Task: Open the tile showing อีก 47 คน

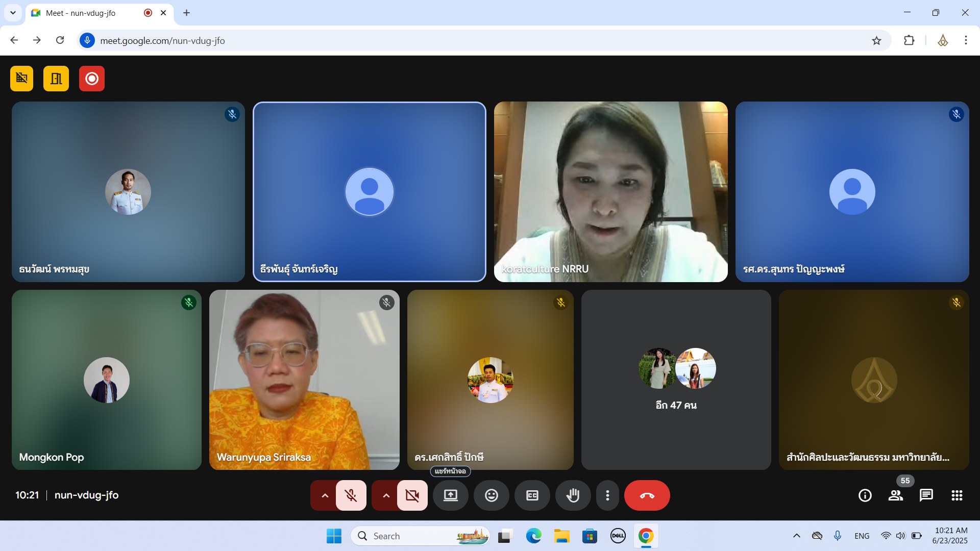Action: pyautogui.click(x=676, y=380)
